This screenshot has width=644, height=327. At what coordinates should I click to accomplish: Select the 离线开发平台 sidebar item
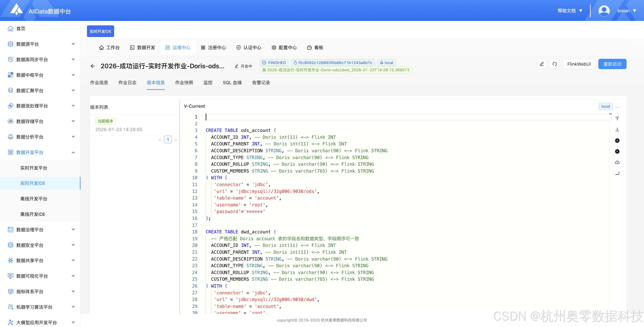34,199
